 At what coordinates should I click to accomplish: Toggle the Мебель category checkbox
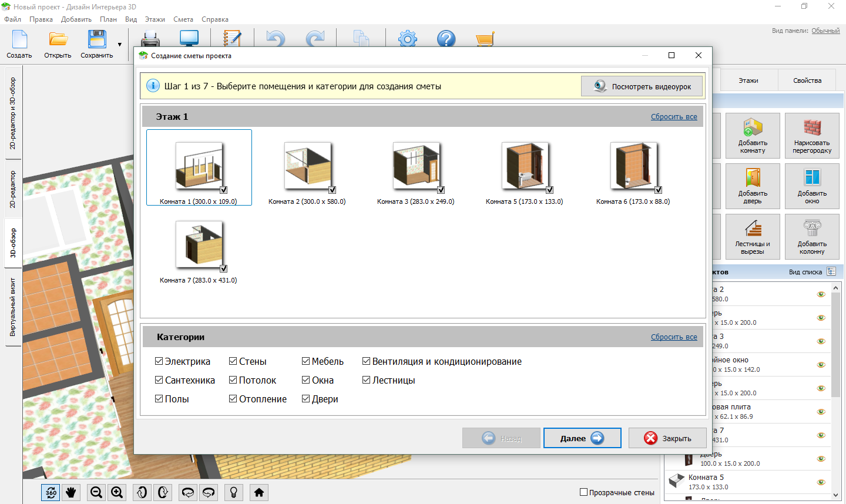[x=305, y=361]
